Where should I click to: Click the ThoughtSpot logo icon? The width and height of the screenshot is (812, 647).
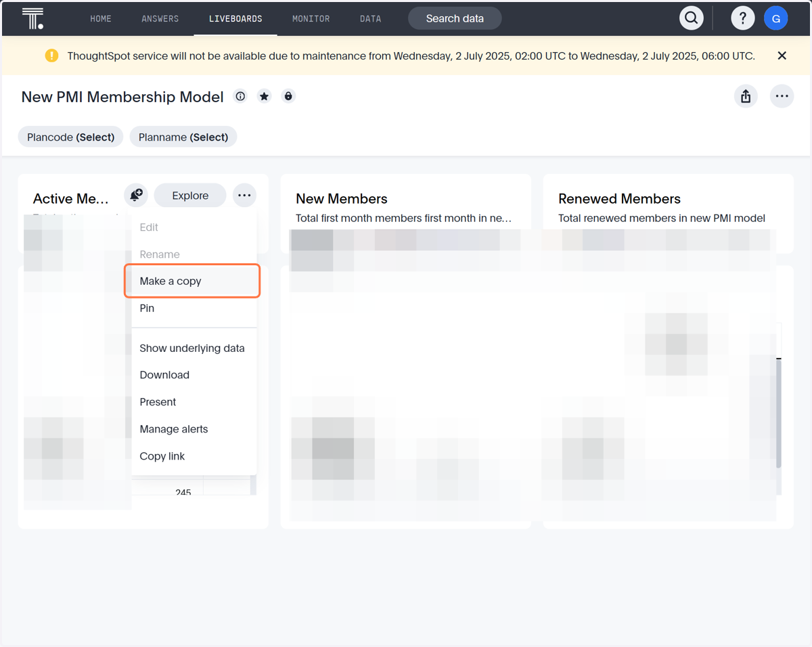pyautogui.click(x=32, y=18)
